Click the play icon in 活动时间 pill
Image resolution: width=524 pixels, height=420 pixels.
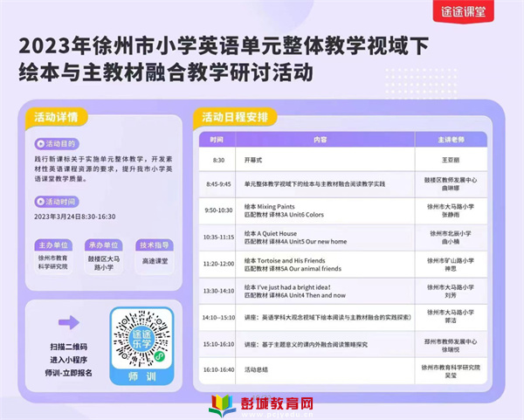tap(41, 202)
